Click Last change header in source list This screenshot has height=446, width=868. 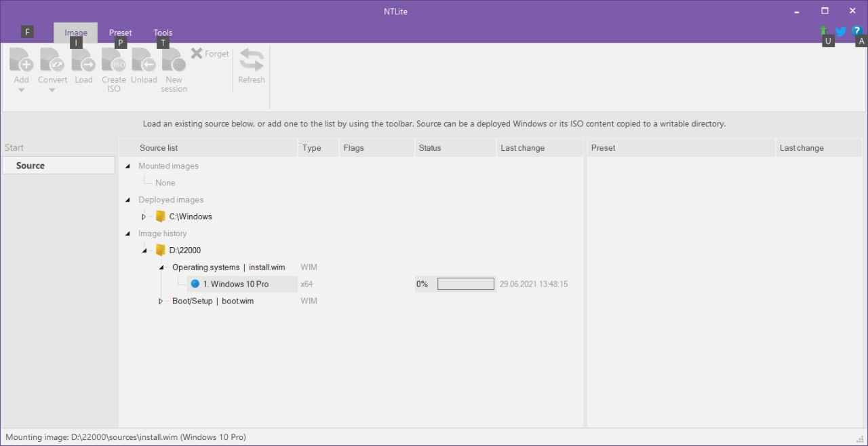(539, 148)
